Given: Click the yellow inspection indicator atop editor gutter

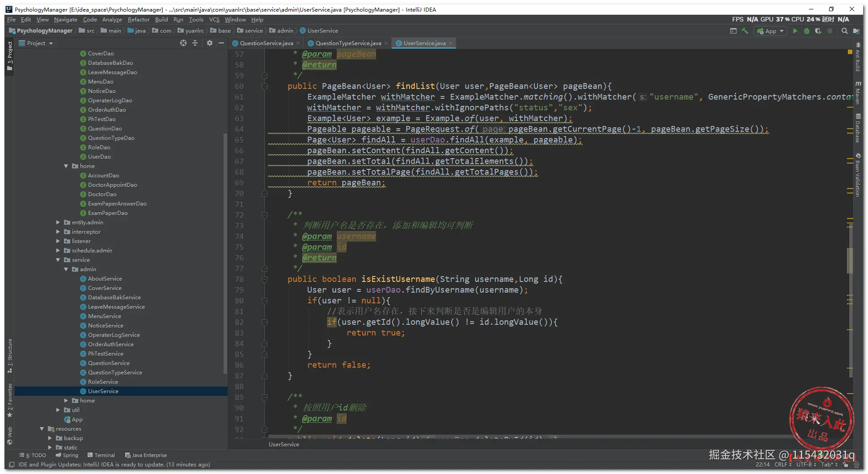Looking at the screenshot, I should pos(850,52).
